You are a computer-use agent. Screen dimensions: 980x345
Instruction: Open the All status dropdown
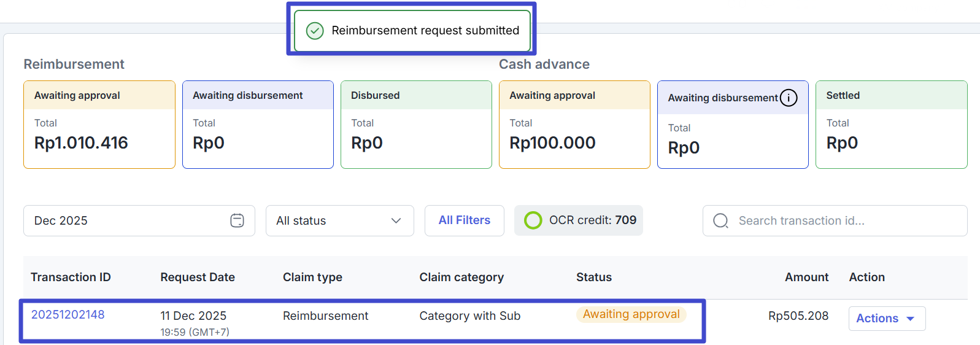coord(339,220)
